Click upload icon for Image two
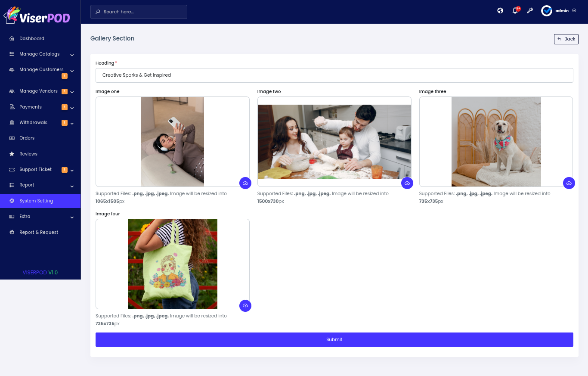The image size is (588, 376). [407, 183]
